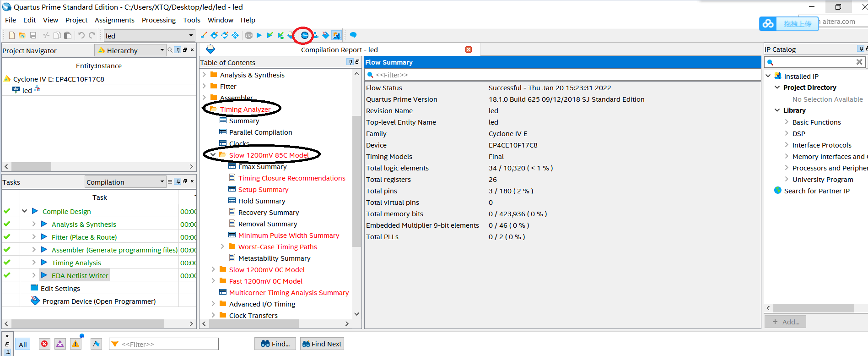Undo the last action
Screen dimensions: 868x356
(x=81, y=35)
